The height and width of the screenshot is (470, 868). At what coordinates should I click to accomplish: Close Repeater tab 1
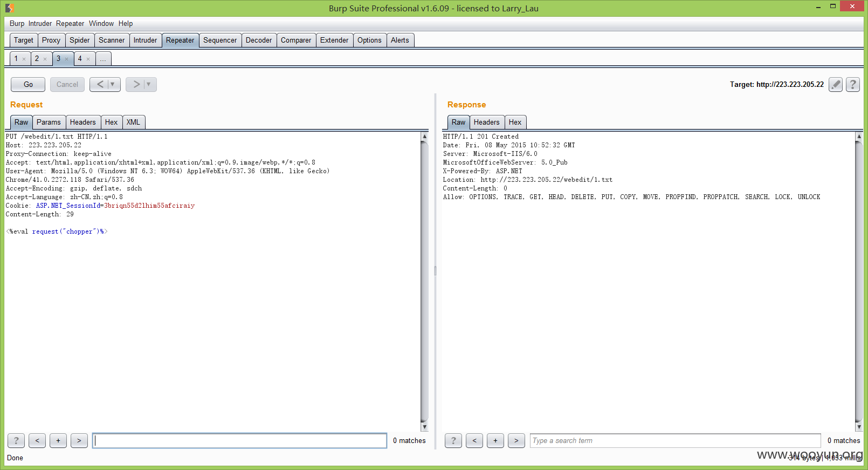click(x=24, y=59)
